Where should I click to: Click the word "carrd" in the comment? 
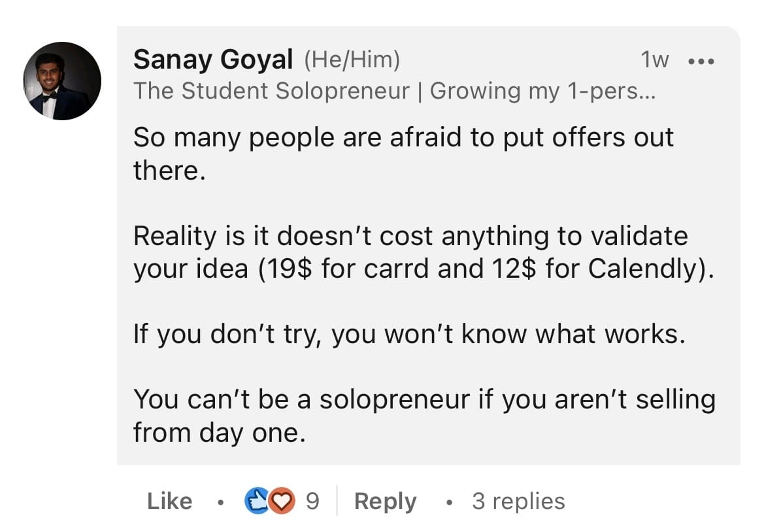pos(396,269)
